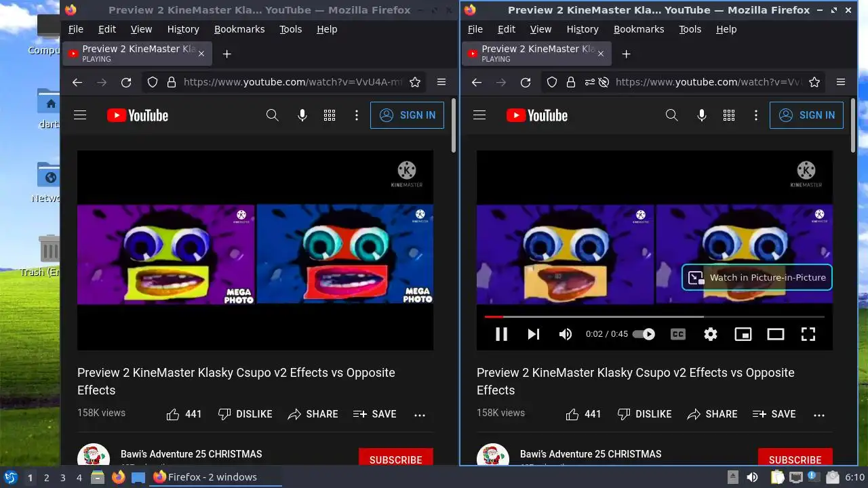Viewport: 868px width, 488px height.
Task: Open more actions dots in left window
Action: point(420,415)
